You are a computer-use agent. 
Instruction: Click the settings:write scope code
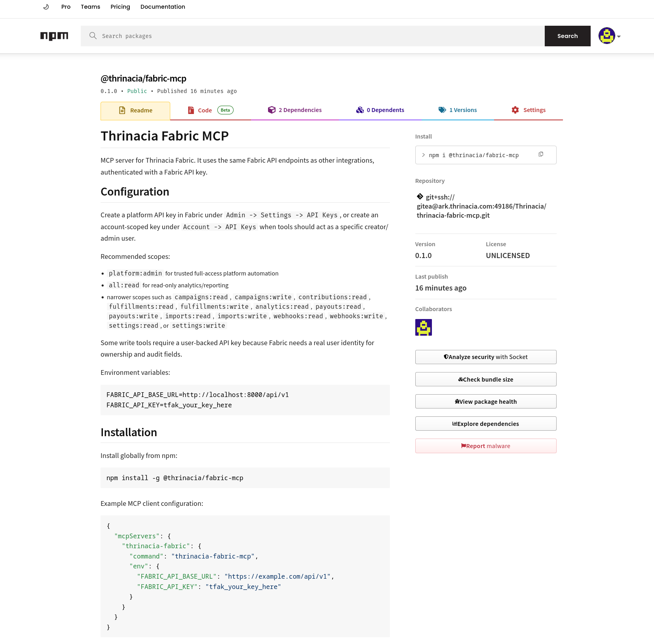coord(199,326)
